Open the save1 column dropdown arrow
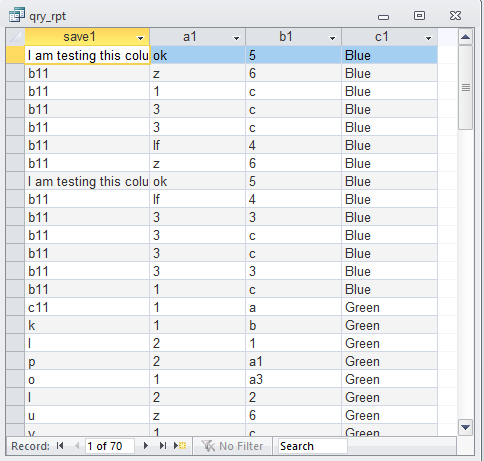The width and height of the screenshot is (484, 461). click(141, 38)
